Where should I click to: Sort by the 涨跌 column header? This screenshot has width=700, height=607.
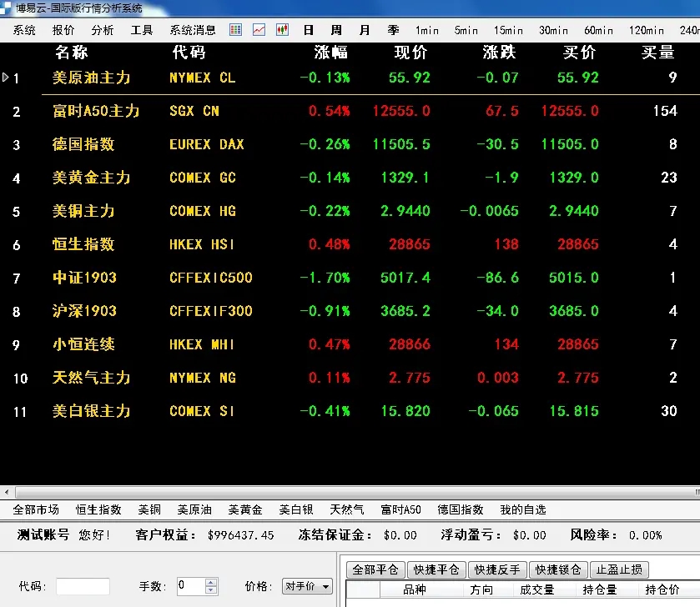tap(500, 53)
